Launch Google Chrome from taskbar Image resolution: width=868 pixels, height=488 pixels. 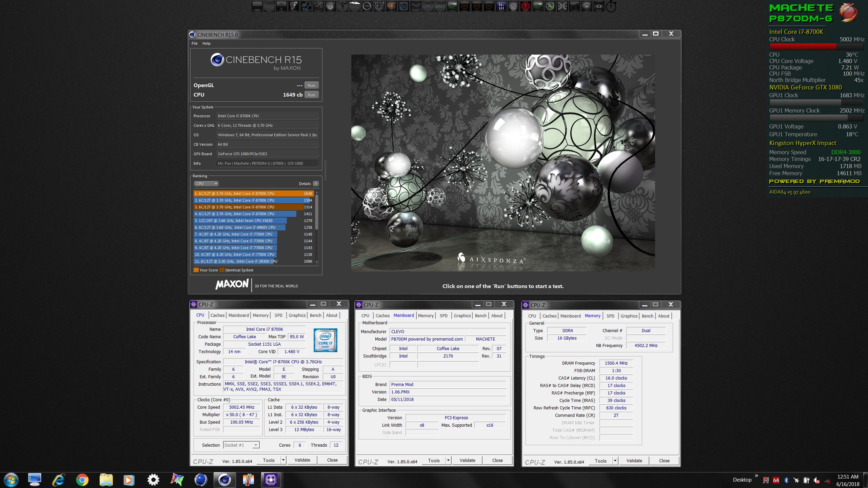click(x=82, y=480)
